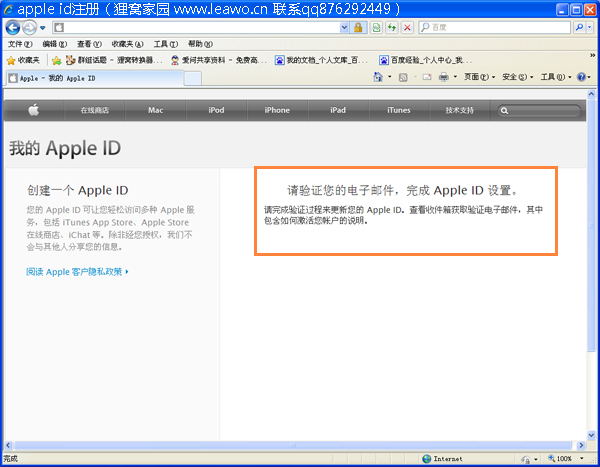This screenshot has width=600, height=467.
Task: Expand the zoom level dropdown arrow
Action: coord(582,459)
